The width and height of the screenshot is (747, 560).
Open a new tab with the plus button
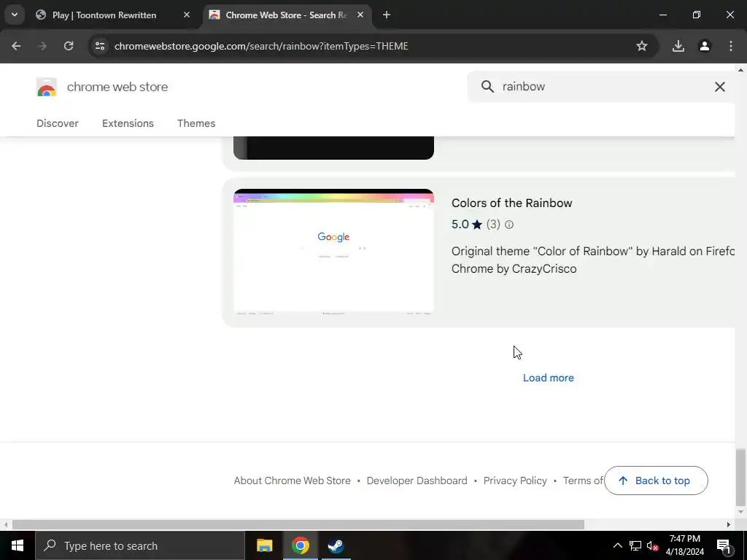pos(387,15)
